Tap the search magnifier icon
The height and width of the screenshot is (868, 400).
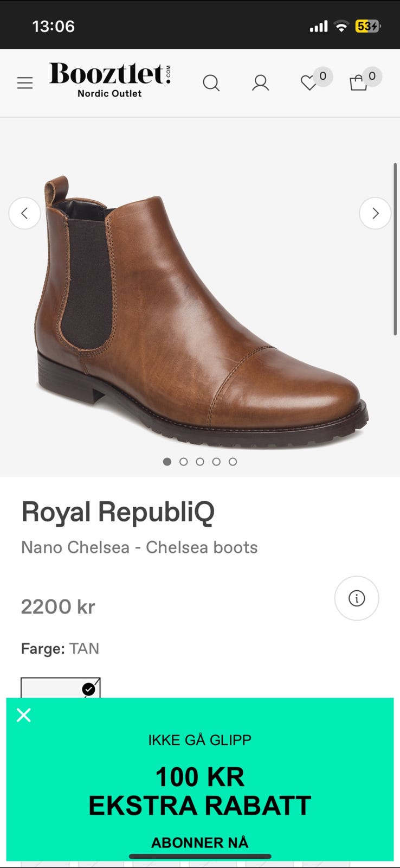[211, 83]
